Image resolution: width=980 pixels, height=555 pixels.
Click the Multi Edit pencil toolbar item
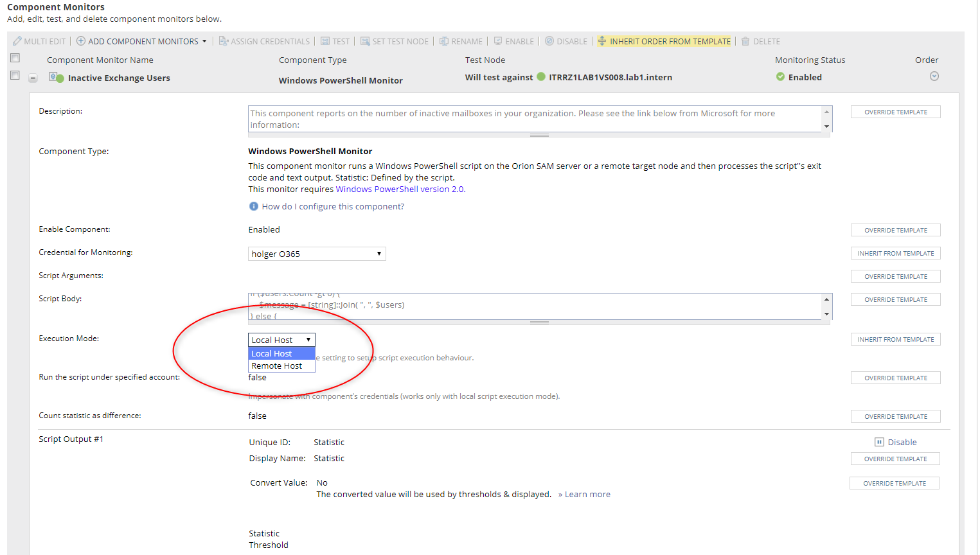click(x=39, y=41)
